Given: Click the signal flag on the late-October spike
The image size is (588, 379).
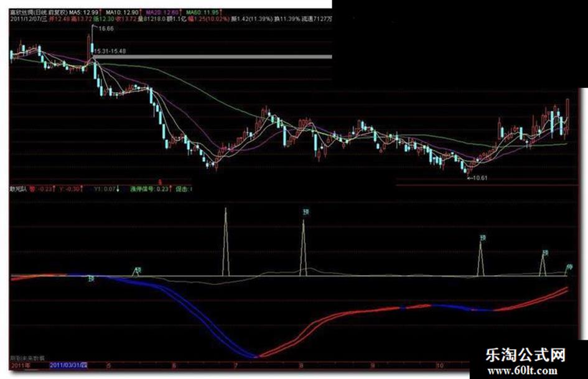Looking at the screenshot, I should (483, 238).
